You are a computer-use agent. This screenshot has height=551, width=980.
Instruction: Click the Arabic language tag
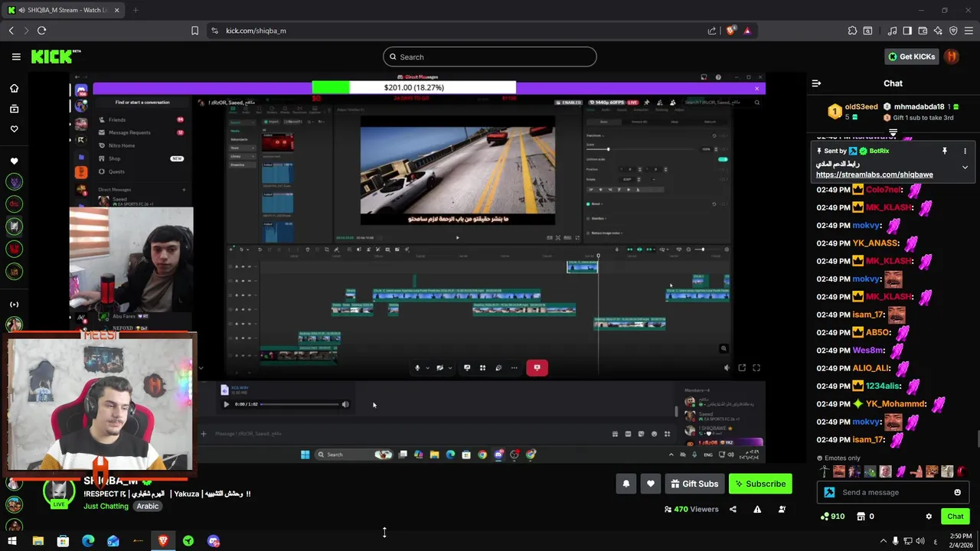(x=148, y=506)
